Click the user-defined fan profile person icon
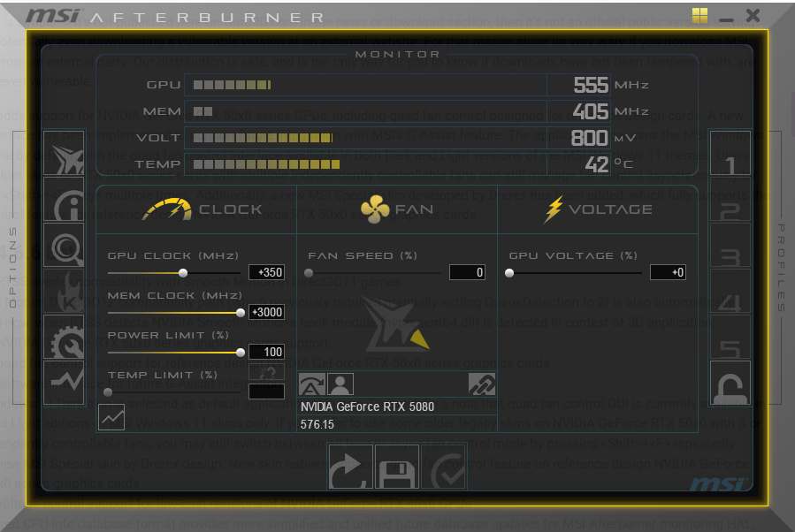 pos(340,384)
